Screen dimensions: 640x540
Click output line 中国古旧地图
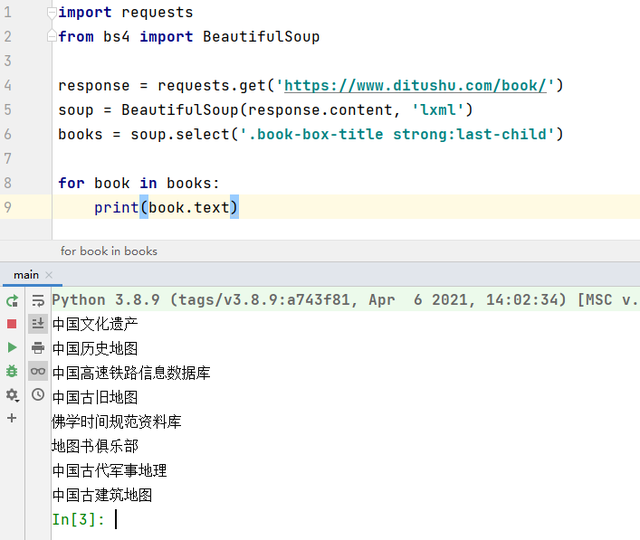point(95,397)
